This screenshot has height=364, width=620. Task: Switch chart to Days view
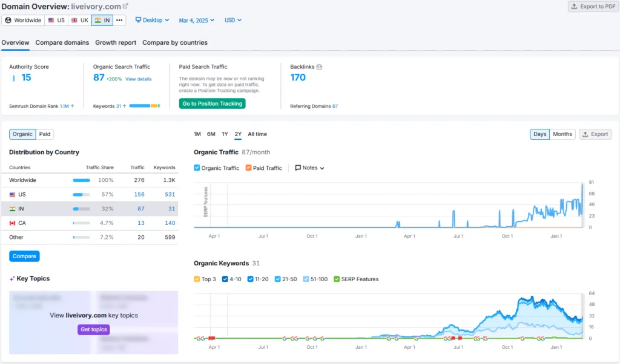[539, 134]
